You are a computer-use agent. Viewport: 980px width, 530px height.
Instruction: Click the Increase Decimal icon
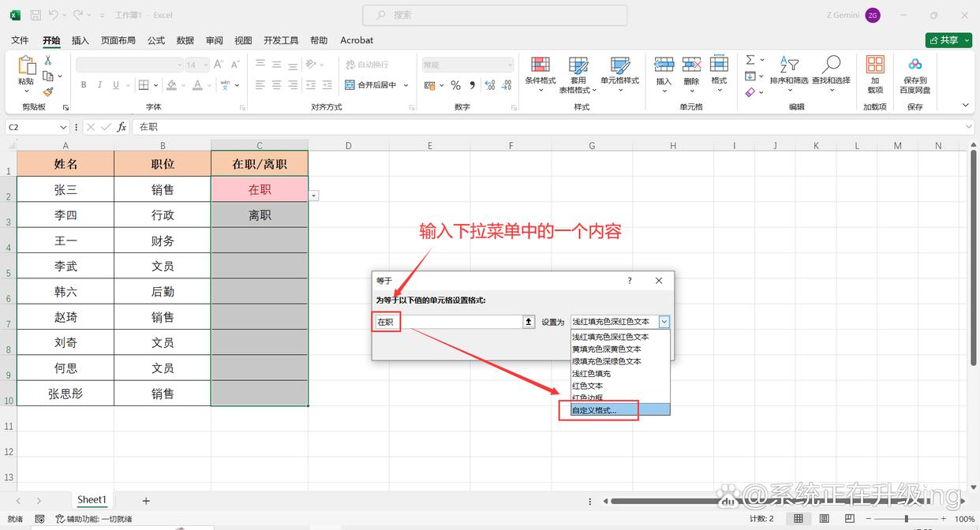pyautogui.click(x=490, y=85)
